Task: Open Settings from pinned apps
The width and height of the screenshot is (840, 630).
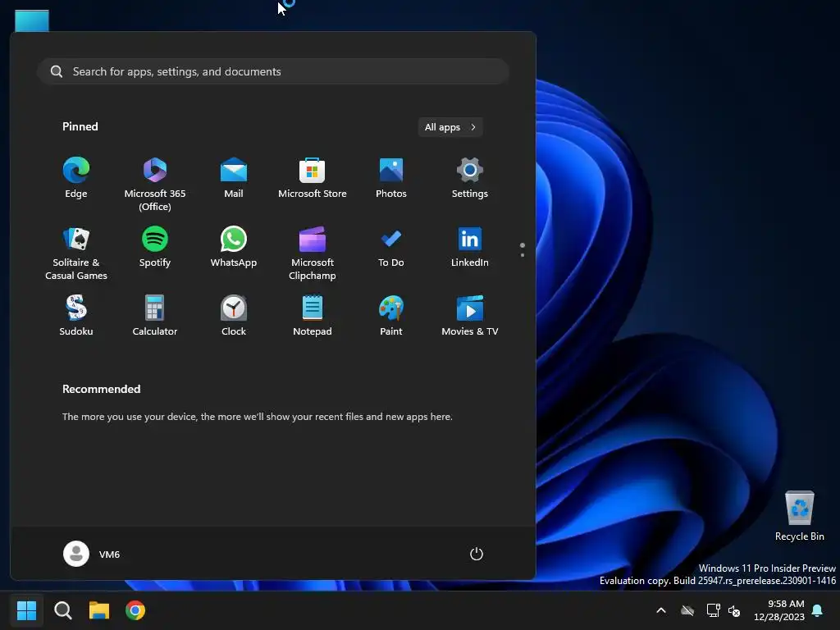Action: click(x=470, y=178)
